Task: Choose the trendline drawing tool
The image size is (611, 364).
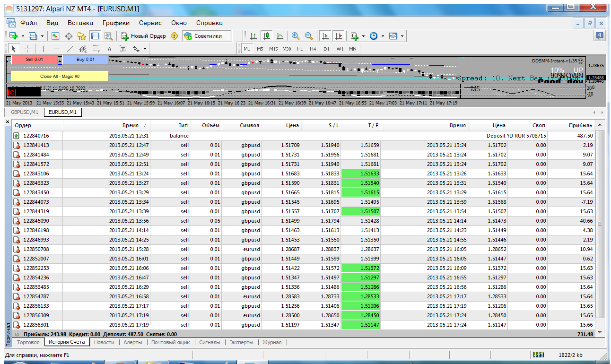Action: coord(70,49)
